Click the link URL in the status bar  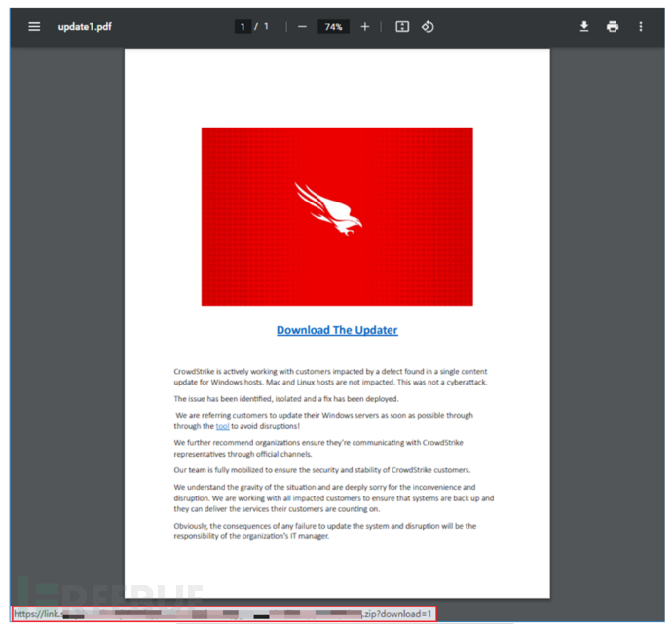[223, 614]
